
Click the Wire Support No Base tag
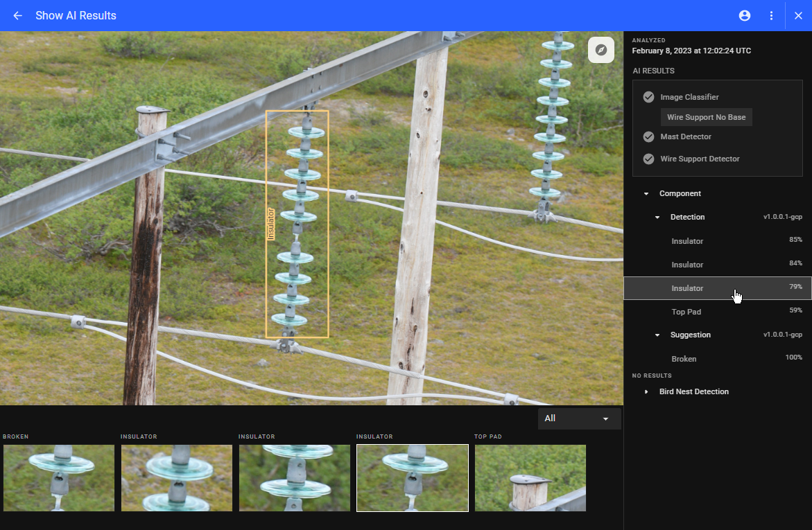[x=706, y=117]
